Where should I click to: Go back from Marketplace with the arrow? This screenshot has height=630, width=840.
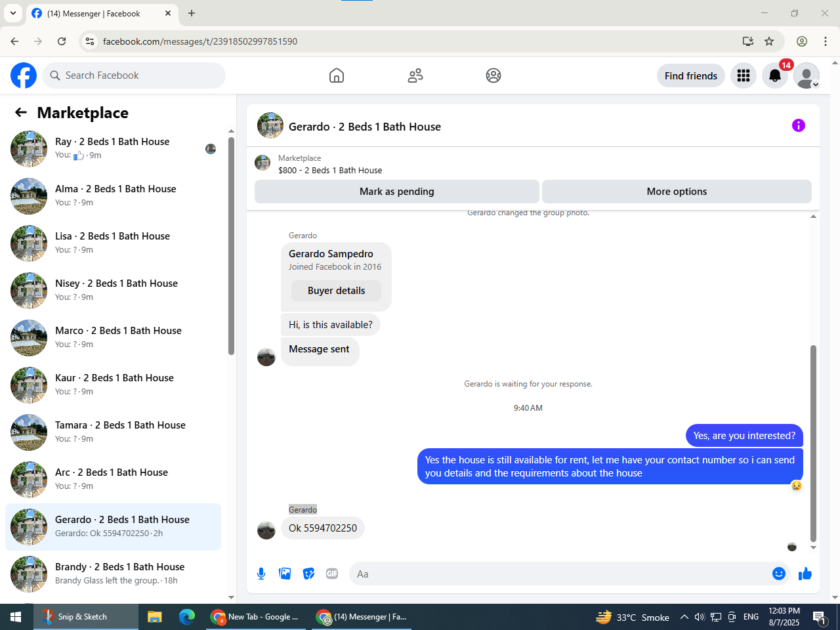21,112
